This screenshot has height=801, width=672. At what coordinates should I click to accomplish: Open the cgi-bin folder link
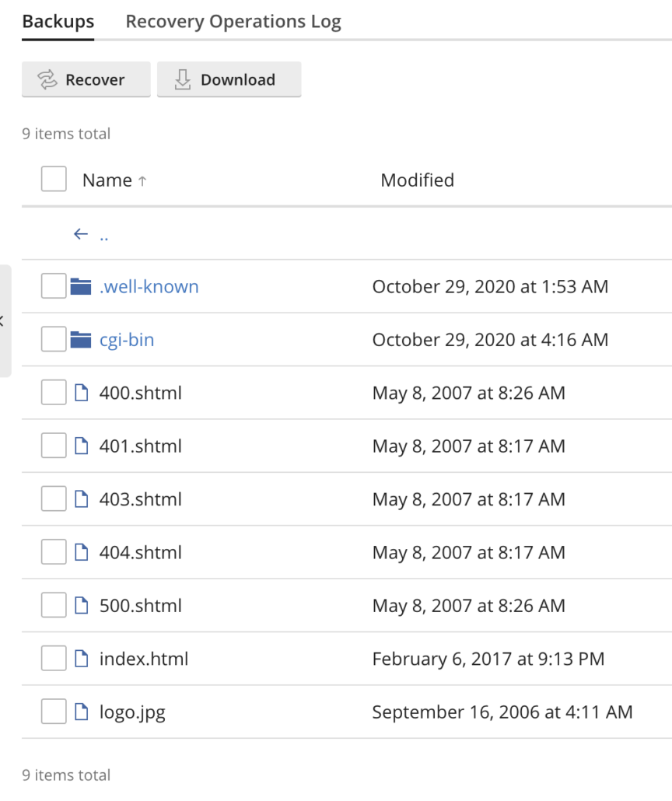127,340
